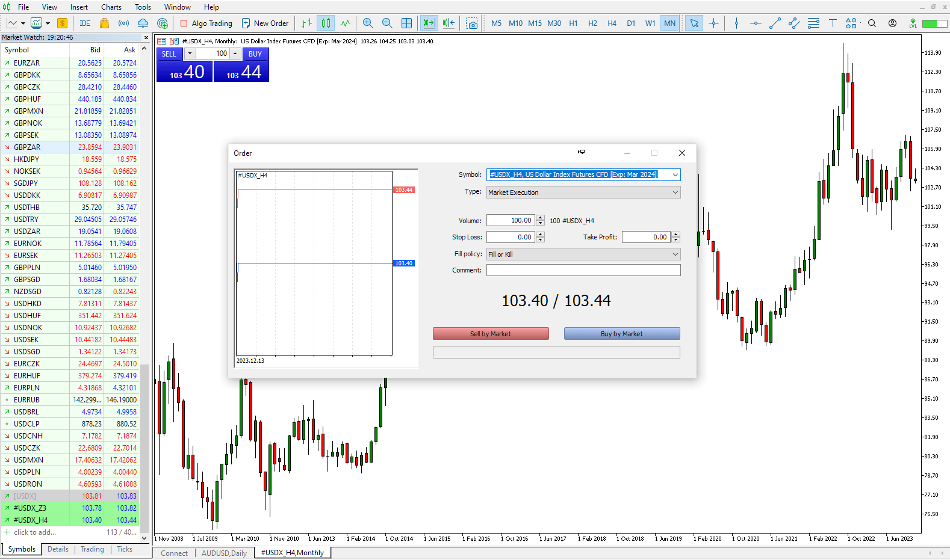Screen dimensions: 950x560
Task: Open the Type Market Execution dropdown
Action: tap(583, 192)
